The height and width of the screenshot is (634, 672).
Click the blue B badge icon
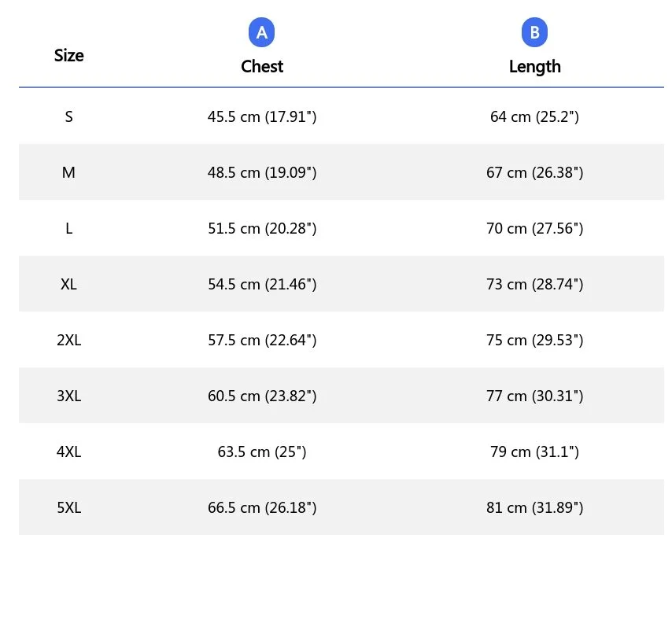534,33
